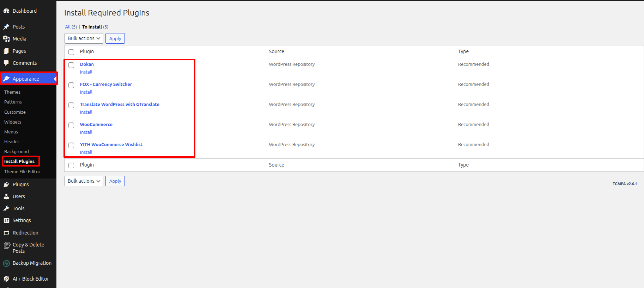The image size is (644, 288).
Task: Toggle the select-all checkbox in table header
Action: 71,52
